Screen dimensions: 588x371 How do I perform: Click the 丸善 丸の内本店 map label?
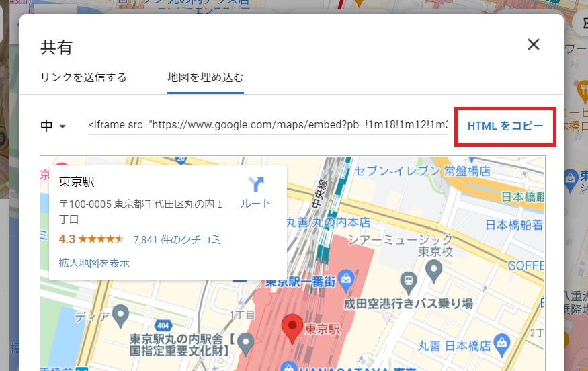pyautogui.click(x=329, y=222)
